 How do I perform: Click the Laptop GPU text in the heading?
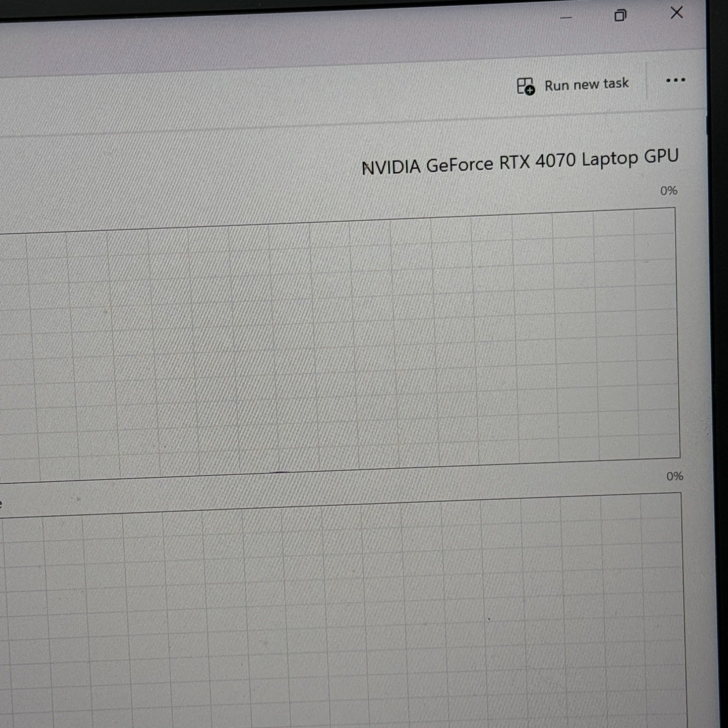tap(629, 158)
